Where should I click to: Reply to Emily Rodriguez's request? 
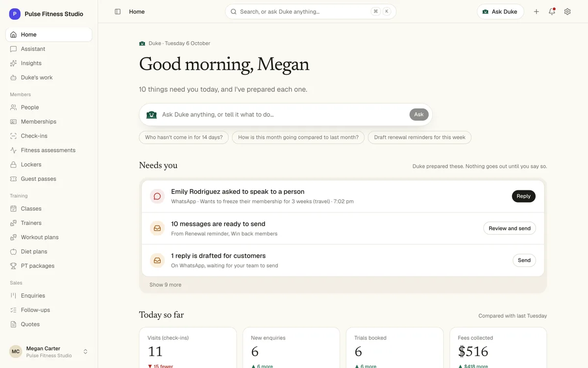tap(523, 196)
